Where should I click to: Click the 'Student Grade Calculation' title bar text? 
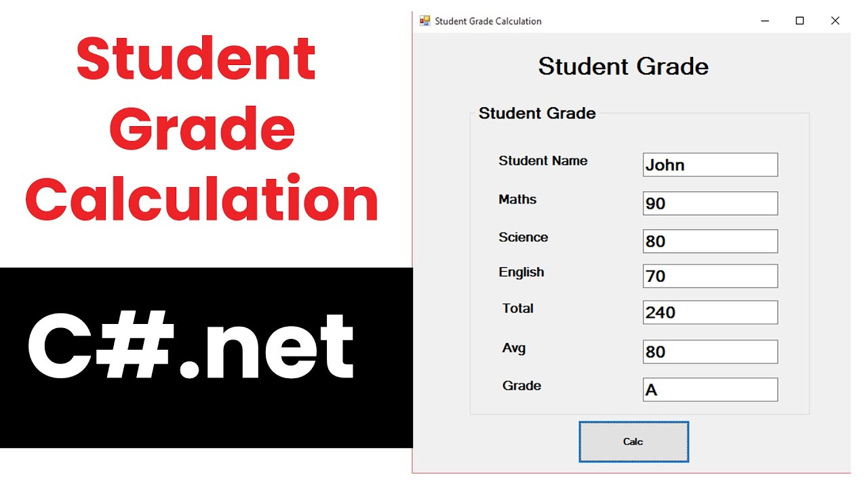click(488, 21)
